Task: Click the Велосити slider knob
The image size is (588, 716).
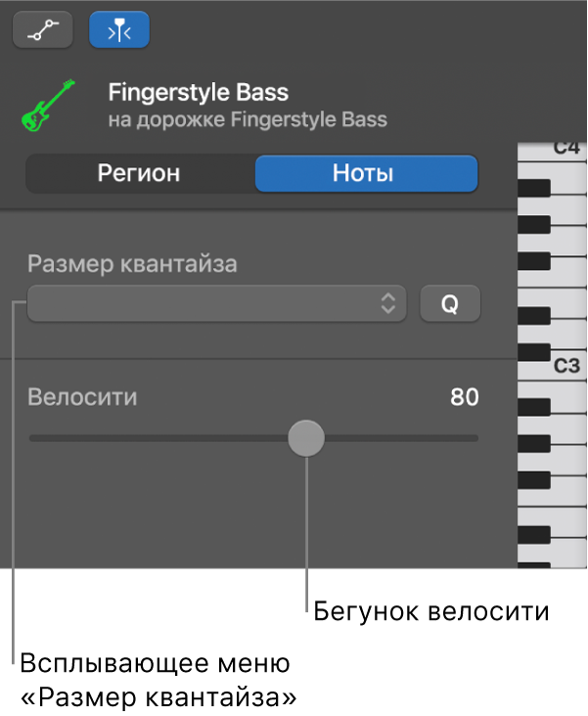Action: click(306, 438)
